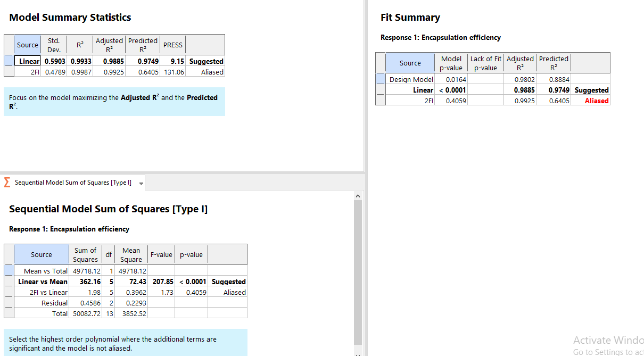
Task: Select the Design Model row in Fit Summary
Action: [x=411, y=79]
